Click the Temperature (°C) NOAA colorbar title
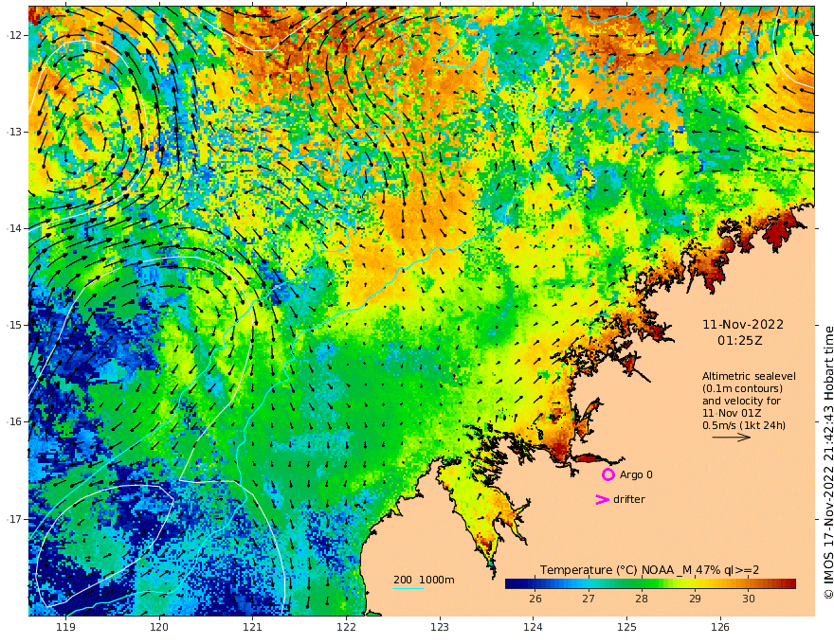 coord(649,570)
